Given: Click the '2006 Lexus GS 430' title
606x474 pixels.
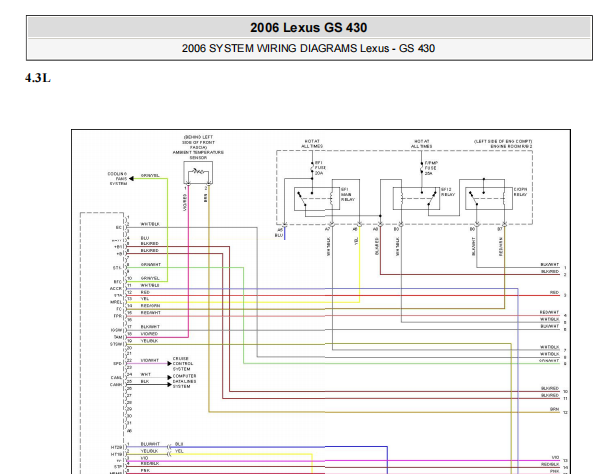Looking at the screenshot, I should [x=308, y=28].
